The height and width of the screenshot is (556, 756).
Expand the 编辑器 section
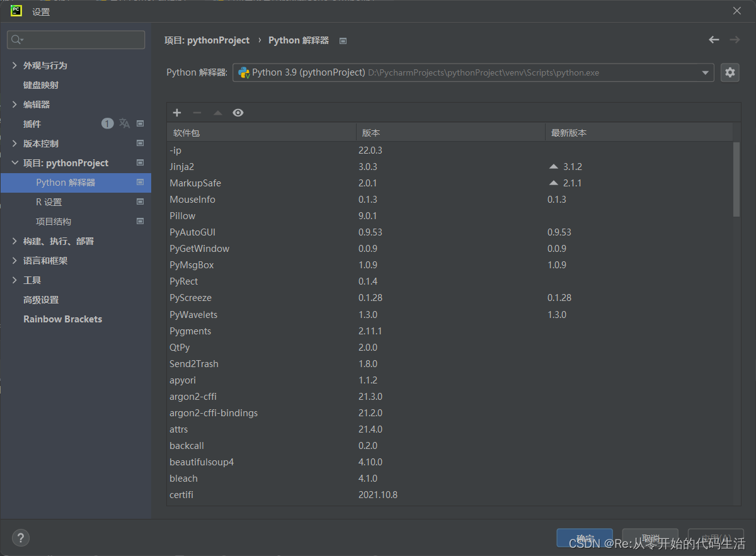click(15, 105)
